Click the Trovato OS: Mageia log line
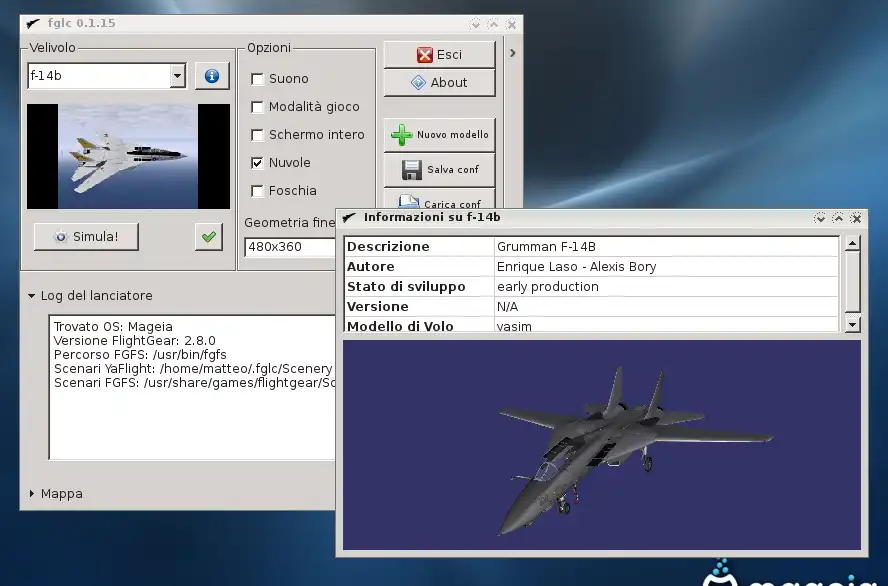 pyautogui.click(x=113, y=327)
